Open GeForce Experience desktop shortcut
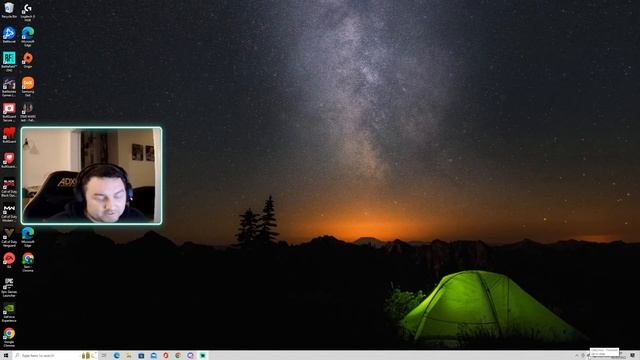The image size is (640, 360). [x=9, y=313]
